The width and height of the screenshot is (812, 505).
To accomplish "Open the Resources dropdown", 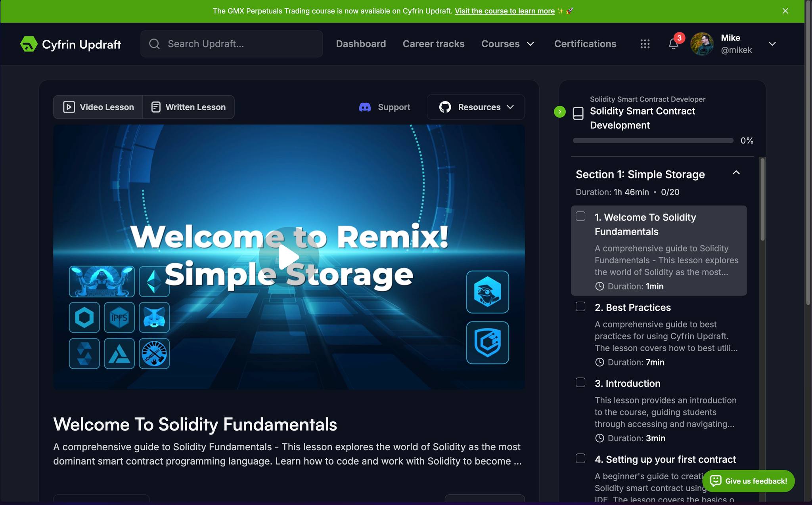I will 476,107.
